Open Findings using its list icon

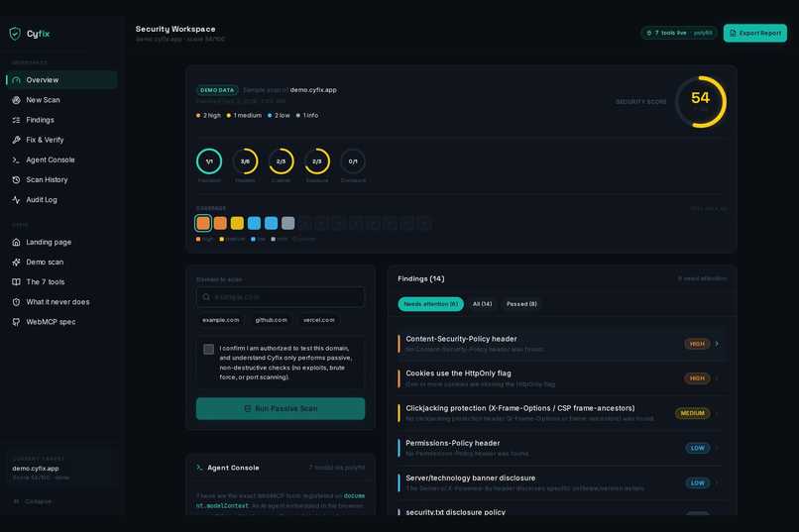click(16, 120)
